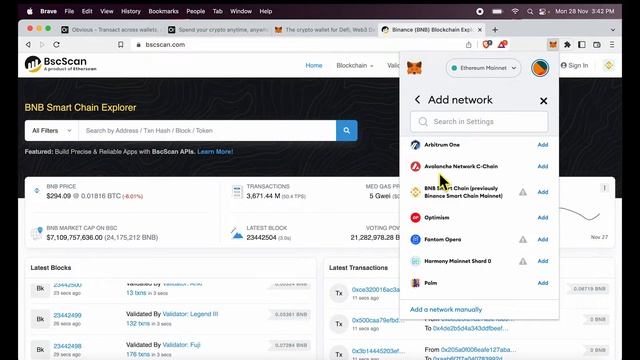Open transaction 0x500caa79efbd link
The image size is (640, 360).
[x=378, y=320]
